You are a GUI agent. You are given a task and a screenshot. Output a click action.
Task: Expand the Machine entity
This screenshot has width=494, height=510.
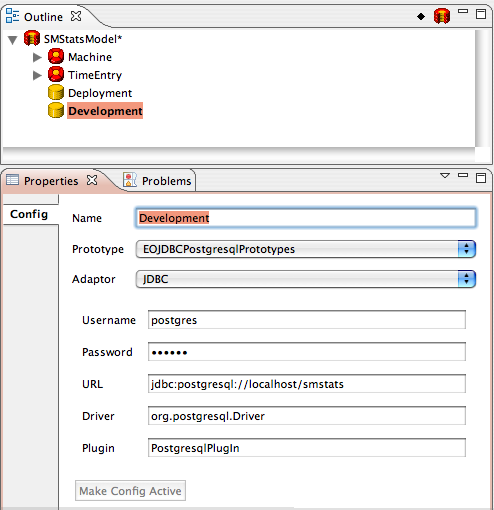point(37,57)
